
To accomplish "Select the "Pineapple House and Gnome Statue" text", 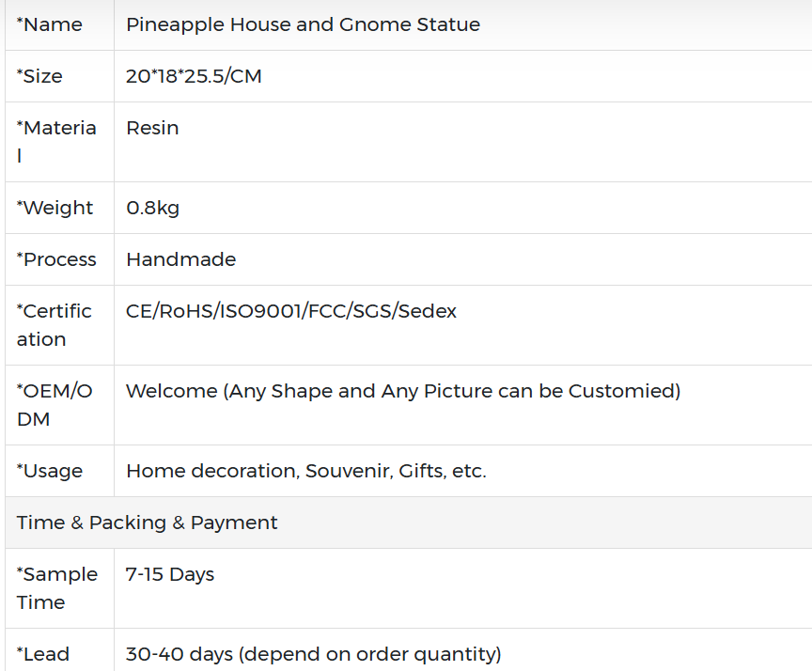I will tap(303, 25).
